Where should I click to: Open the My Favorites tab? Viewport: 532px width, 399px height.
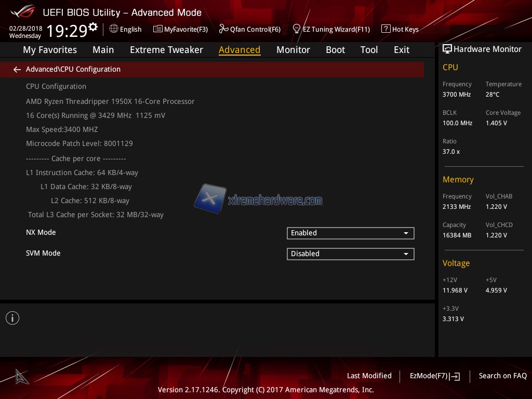coord(50,50)
